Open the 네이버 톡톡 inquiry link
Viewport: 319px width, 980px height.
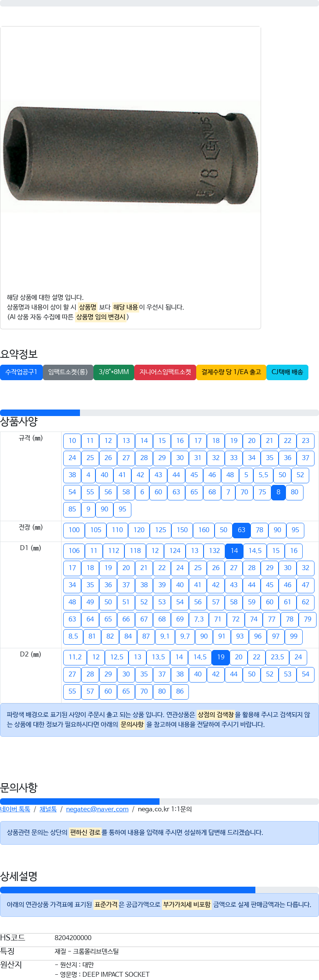coord(15,809)
